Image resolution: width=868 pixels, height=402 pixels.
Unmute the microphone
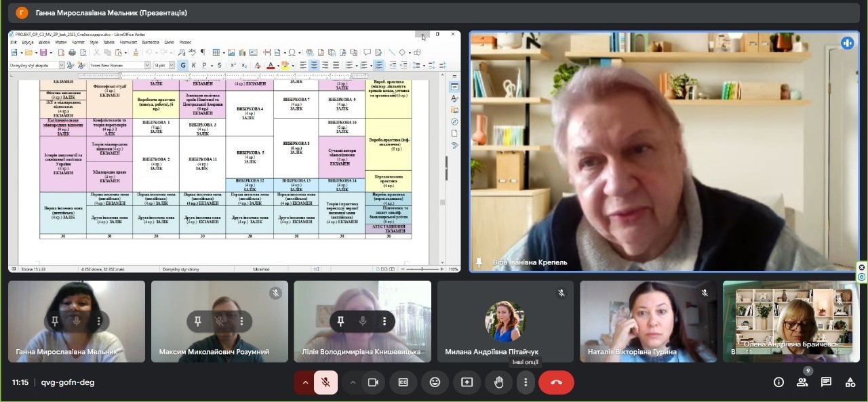tap(325, 382)
